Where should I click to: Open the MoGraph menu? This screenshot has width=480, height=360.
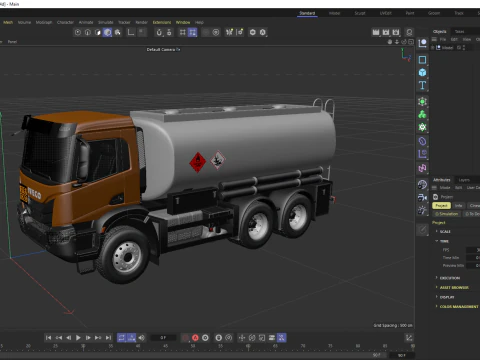point(44,22)
